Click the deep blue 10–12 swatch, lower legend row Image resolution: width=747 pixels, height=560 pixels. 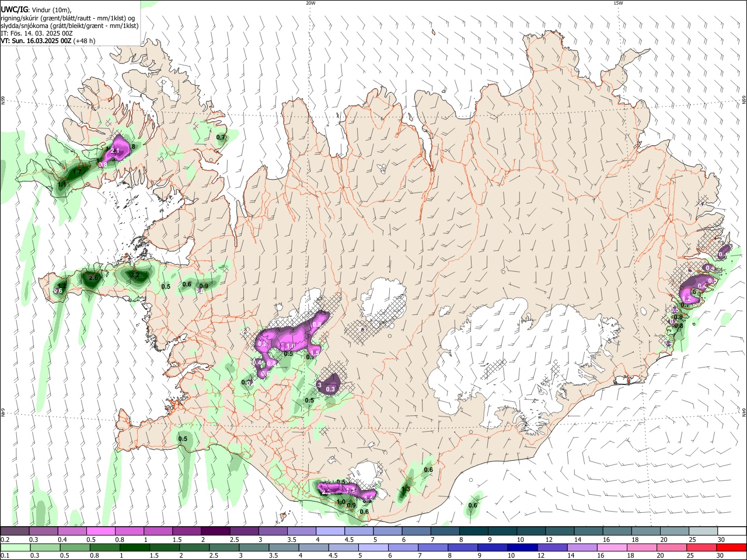click(523, 547)
